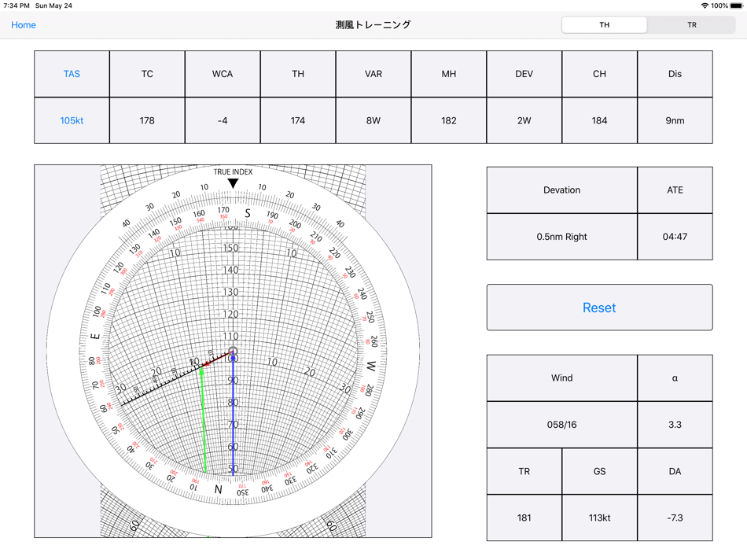Select the Dis header cell
This screenshot has height=560, width=747.
tap(675, 74)
